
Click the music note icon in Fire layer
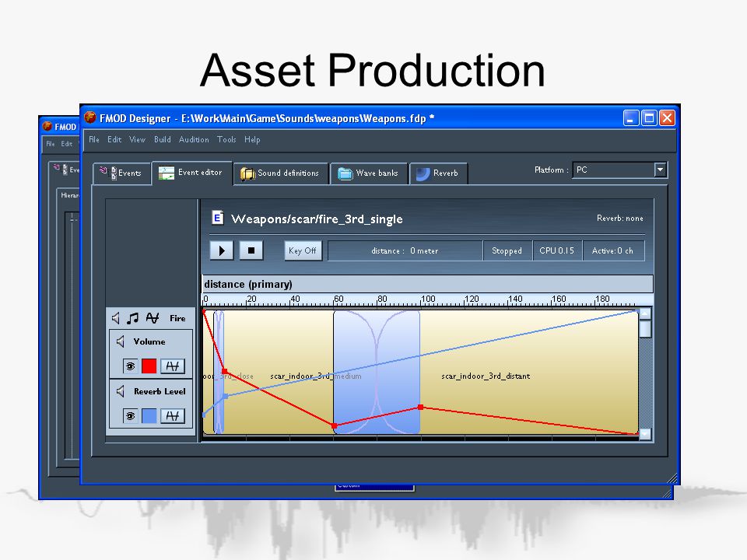point(133,318)
